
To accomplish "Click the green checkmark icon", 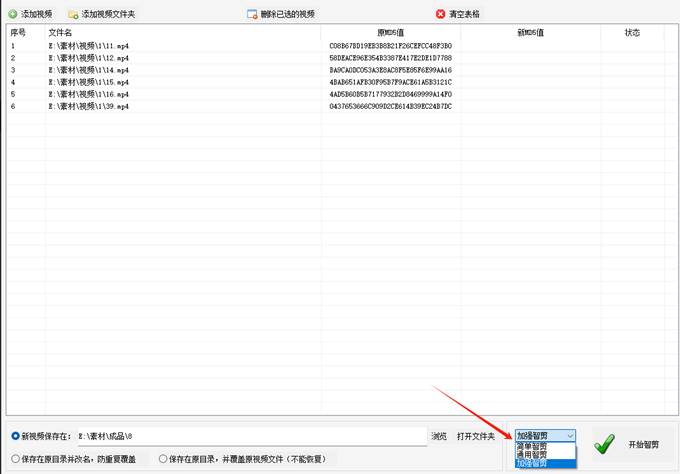I will 605,444.
